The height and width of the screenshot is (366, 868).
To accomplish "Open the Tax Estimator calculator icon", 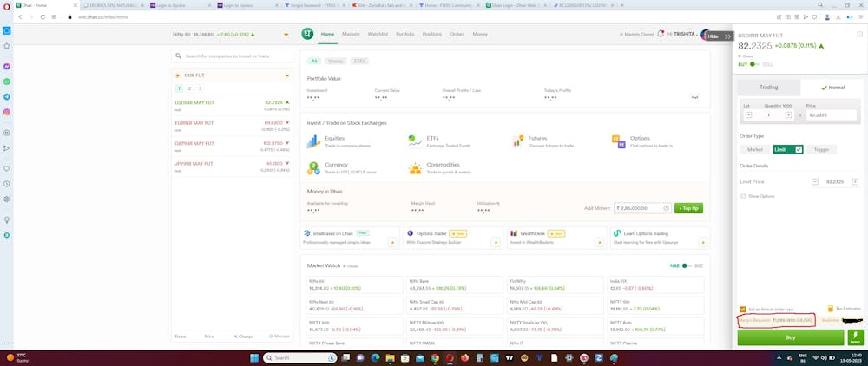I will (828, 309).
